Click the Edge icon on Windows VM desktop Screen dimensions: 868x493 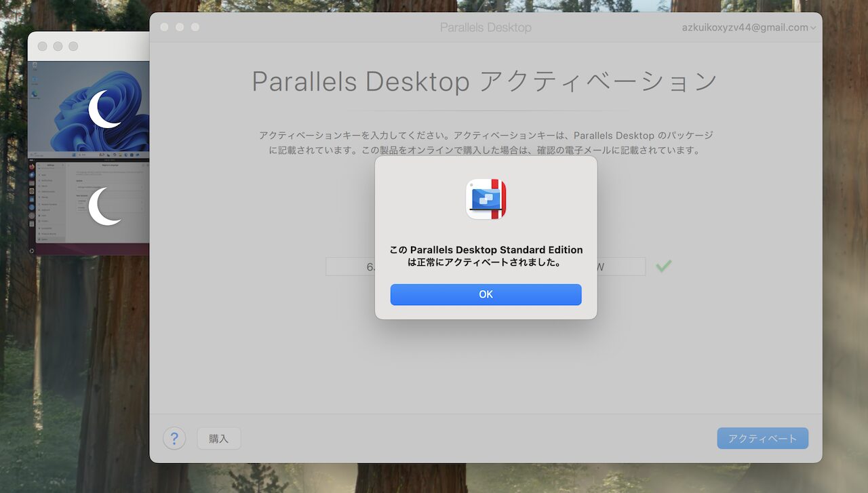(x=35, y=95)
